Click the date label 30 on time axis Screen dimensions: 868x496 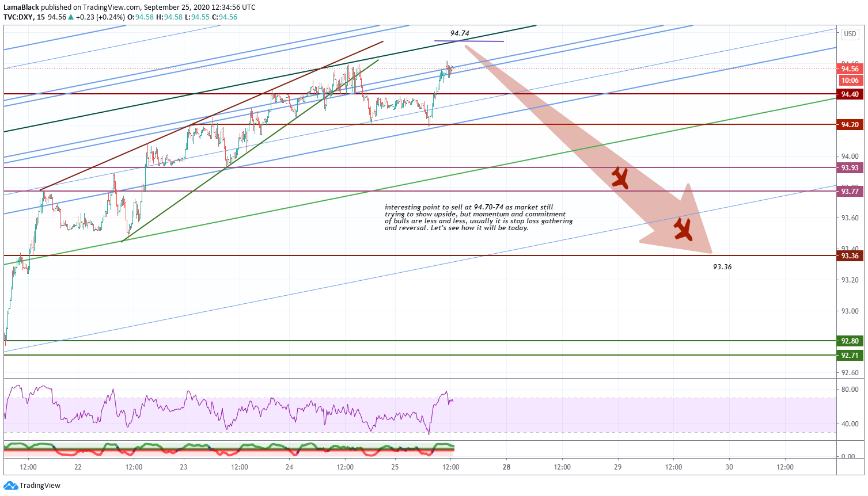click(729, 467)
